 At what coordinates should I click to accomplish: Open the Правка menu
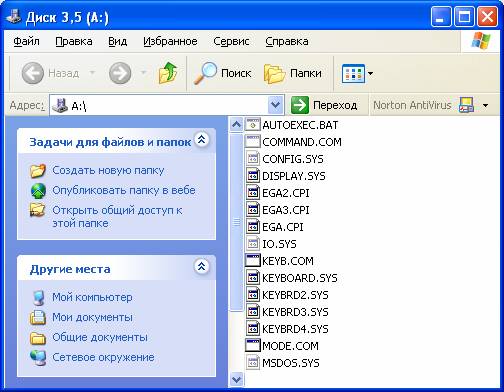click(x=74, y=41)
